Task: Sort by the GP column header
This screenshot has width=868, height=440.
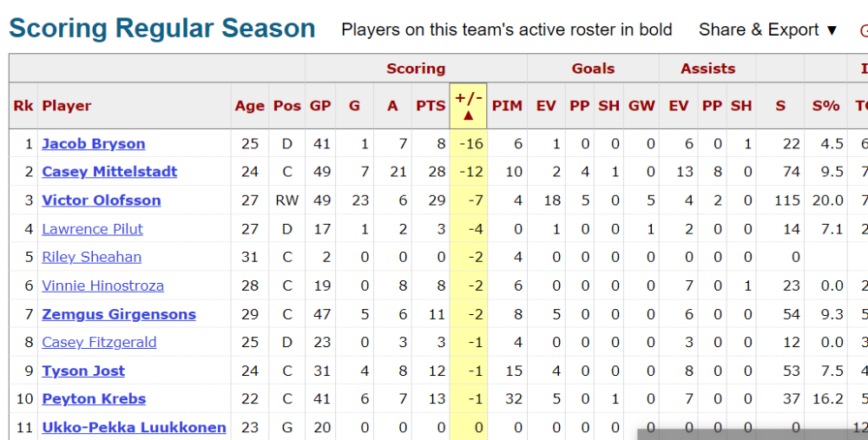Action: (320, 106)
